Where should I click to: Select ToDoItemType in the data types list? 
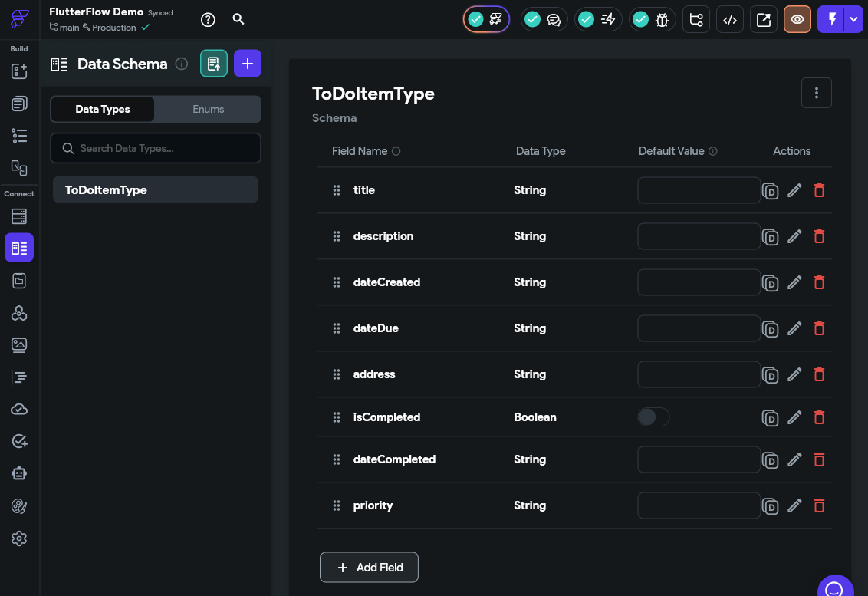coord(156,190)
